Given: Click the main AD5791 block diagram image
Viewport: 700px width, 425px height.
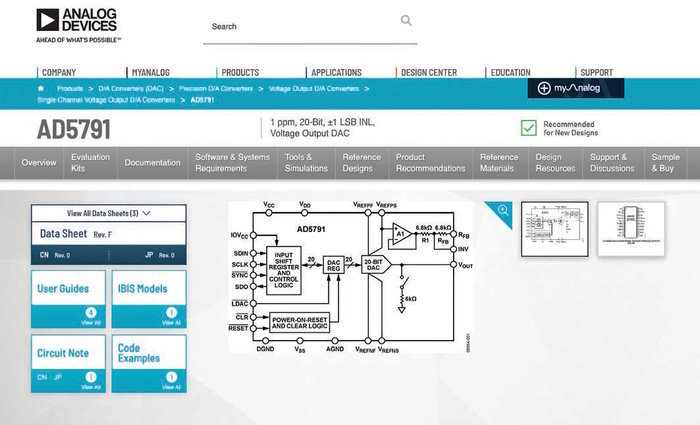Looking at the screenshot, I should tap(350, 277).
